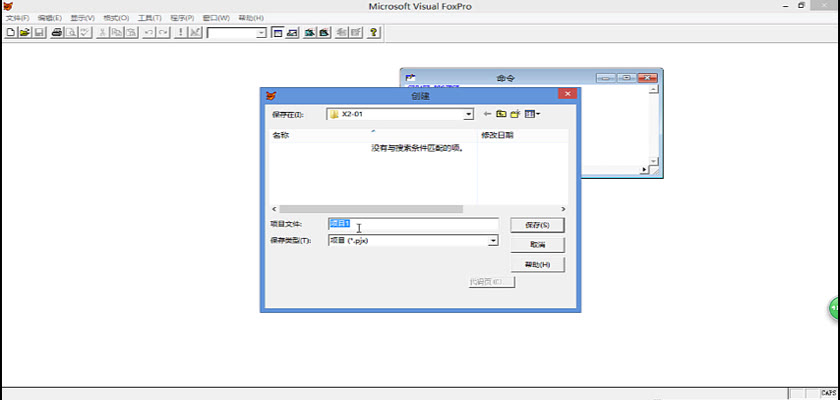Click the 修改日期 column header
Image resolution: width=840 pixels, height=400 pixels.
coord(522,135)
